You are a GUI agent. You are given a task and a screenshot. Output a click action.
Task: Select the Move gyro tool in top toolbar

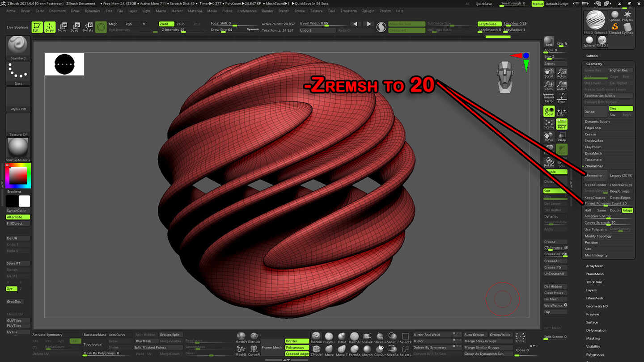pos(62,27)
